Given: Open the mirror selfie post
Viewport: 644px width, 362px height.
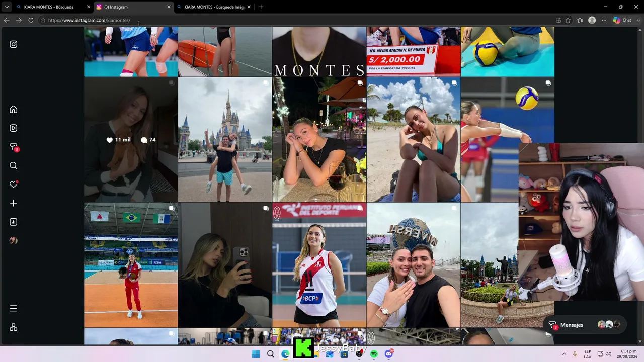Looking at the screenshot, I should [x=225, y=265].
